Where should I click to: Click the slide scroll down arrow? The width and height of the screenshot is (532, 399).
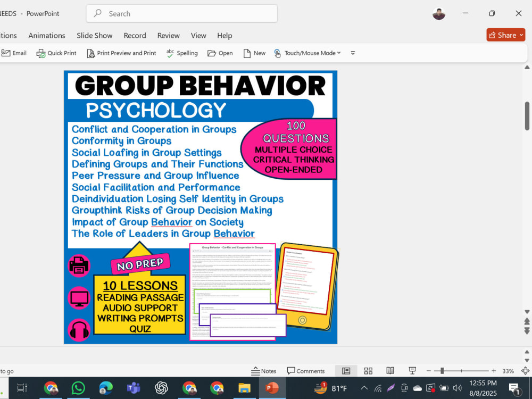click(x=527, y=311)
